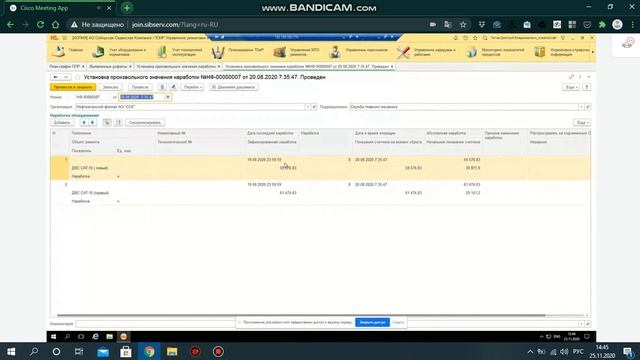
Task: Click the Записать button
Action: [111, 87]
